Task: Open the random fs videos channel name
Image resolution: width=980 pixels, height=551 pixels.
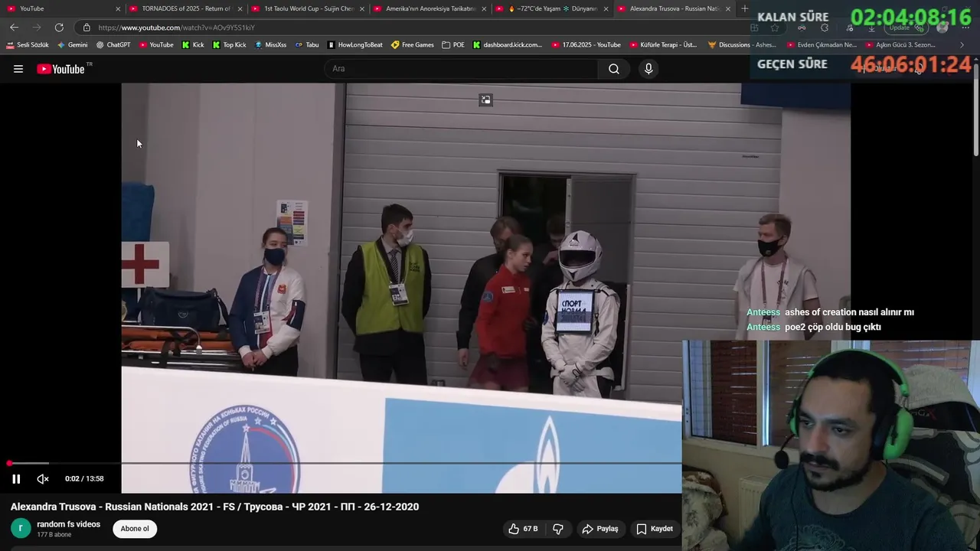Action: tap(69, 524)
